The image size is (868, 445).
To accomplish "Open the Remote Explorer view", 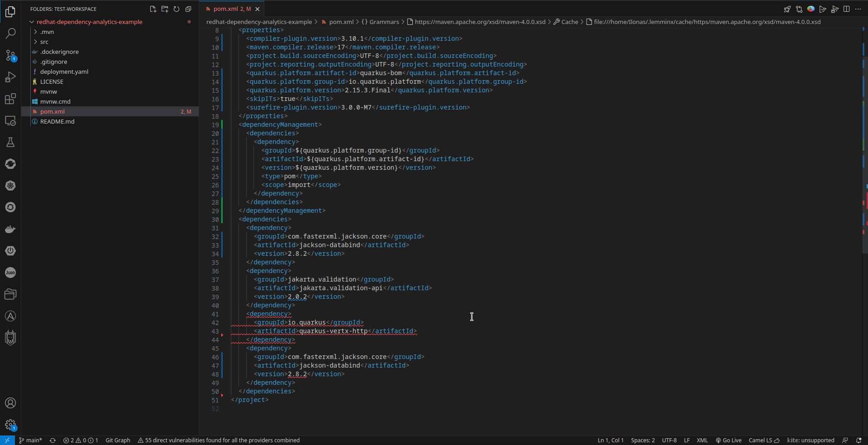I will click(x=10, y=121).
